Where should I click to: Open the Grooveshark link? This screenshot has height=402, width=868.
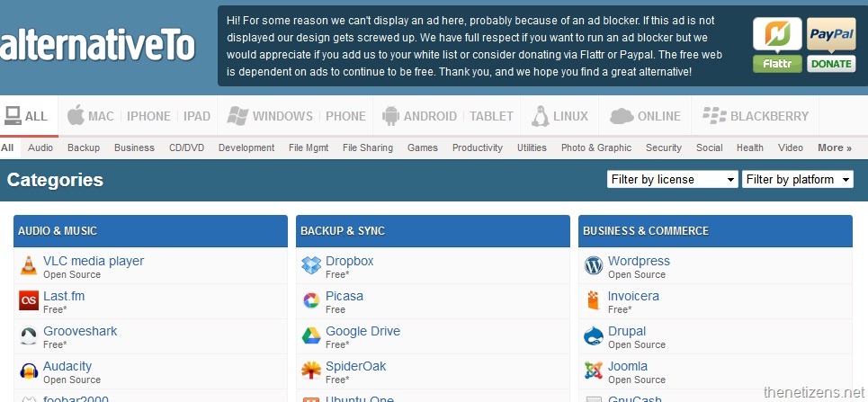(x=80, y=331)
